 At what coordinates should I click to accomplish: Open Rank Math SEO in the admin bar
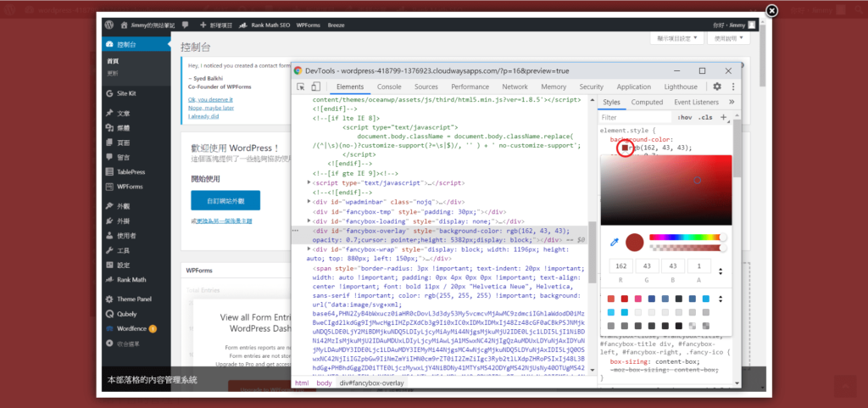(265, 25)
